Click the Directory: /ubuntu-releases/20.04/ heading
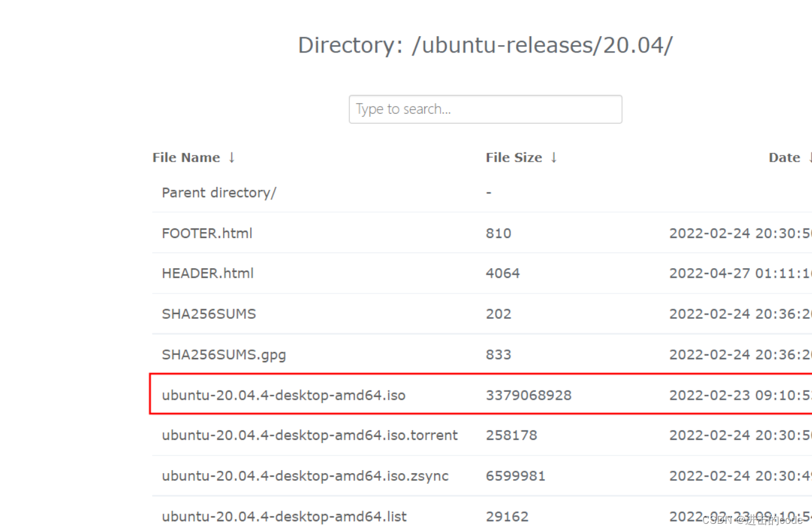Image resolution: width=812 pixels, height=531 pixels. pos(485,46)
